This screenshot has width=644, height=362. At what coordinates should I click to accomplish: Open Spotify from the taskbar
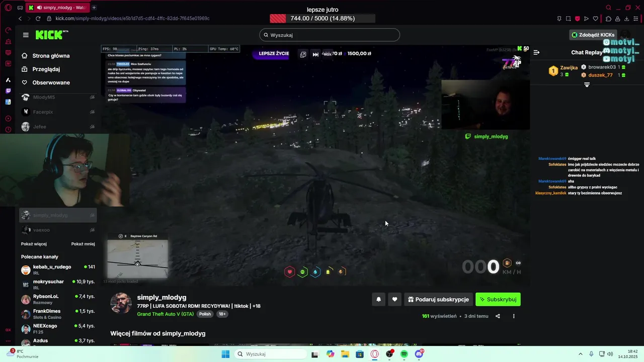[404, 354]
